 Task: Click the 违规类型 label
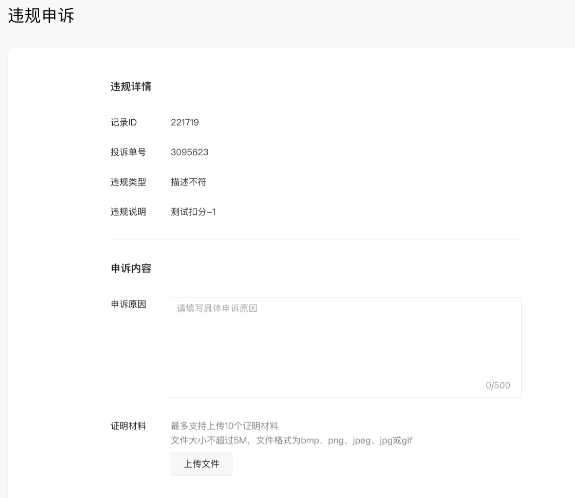[x=128, y=182]
